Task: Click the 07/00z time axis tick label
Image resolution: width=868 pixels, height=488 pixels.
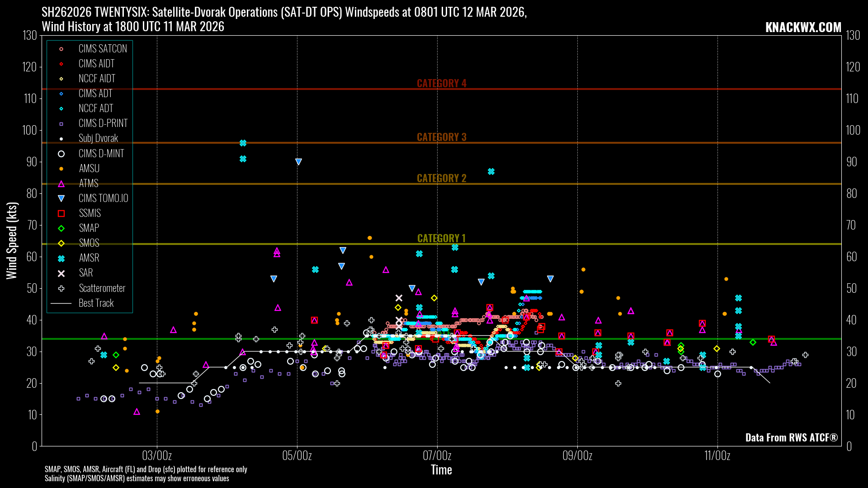Action: coord(437,455)
